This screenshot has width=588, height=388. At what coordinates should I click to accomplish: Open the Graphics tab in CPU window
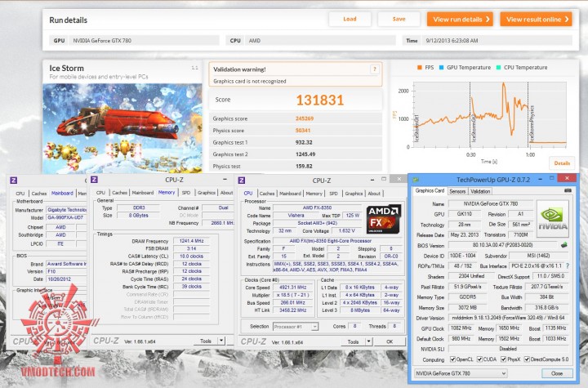click(354, 194)
